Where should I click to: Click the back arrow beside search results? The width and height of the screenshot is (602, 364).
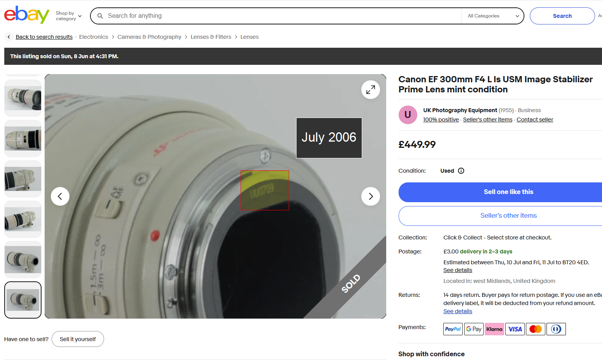(x=9, y=37)
